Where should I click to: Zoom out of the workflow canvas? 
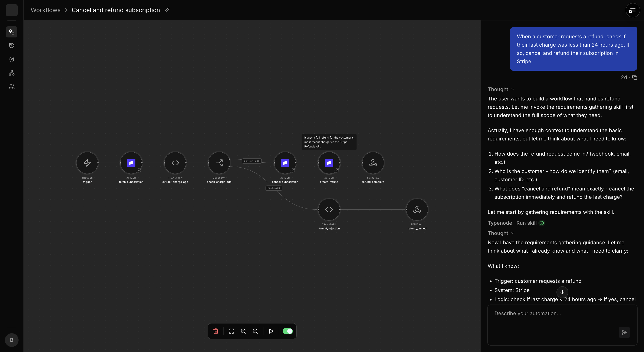(x=255, y=331)
